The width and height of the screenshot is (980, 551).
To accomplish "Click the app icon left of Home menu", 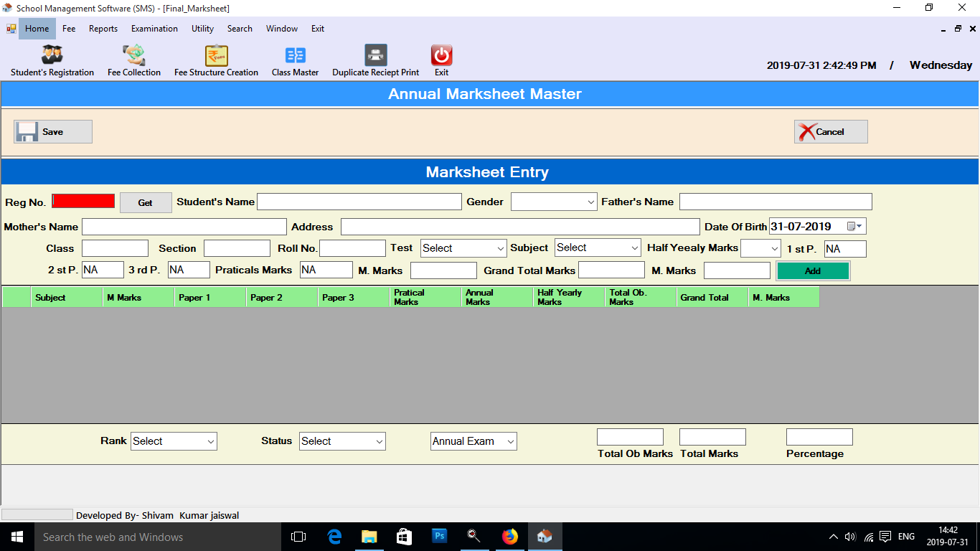I will [11, 29].
